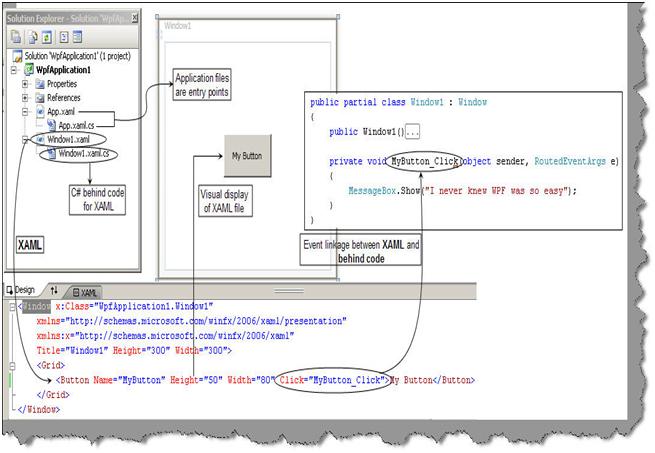This screenshot has height=453, width=655.
Task: Click the View Code toolbar icon
Action: point(64,37)
